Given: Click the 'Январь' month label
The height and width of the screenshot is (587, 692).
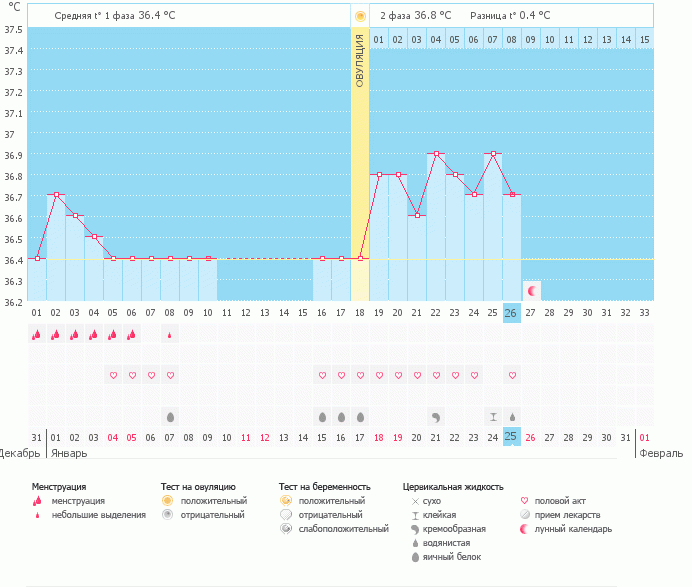Looking at the screenshot, I should (x=68, y=452).
